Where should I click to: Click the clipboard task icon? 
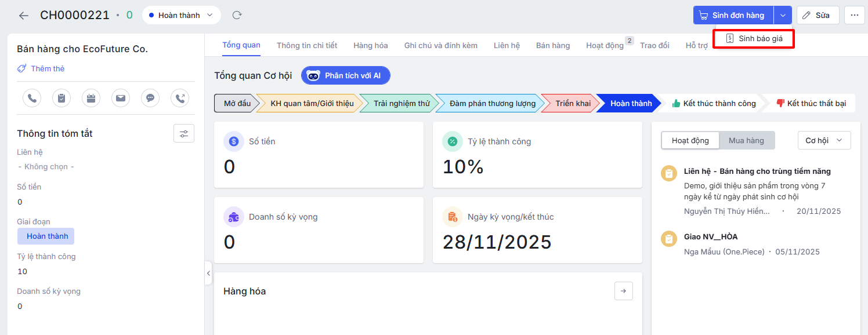(62, 98)
